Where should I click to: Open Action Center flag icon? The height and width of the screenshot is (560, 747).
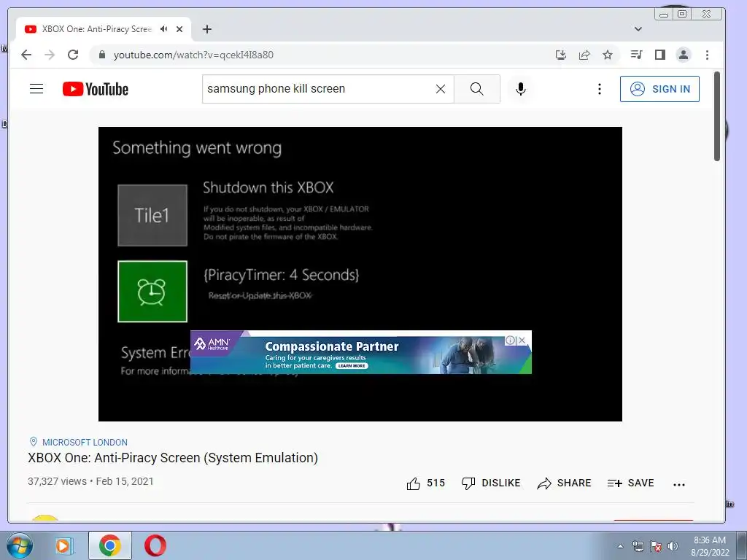[656, 546]
